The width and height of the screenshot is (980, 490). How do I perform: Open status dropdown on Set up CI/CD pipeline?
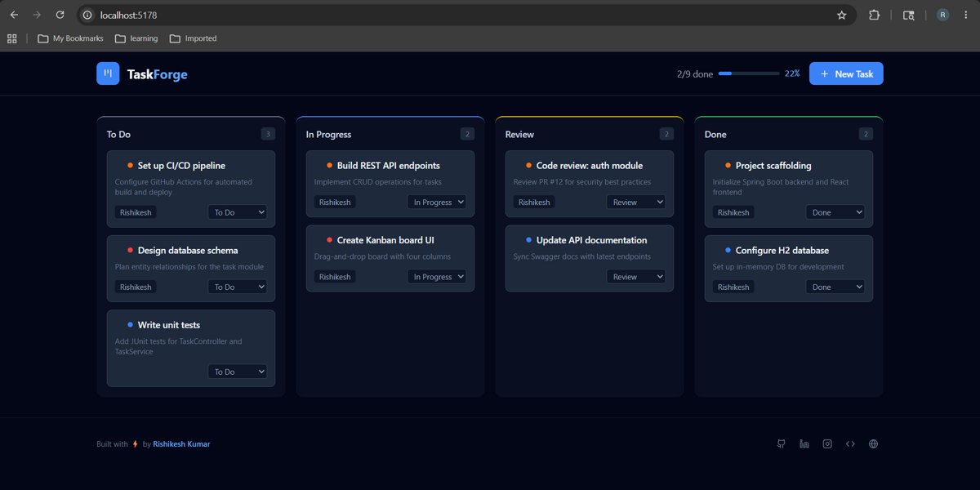click(238, 212)
